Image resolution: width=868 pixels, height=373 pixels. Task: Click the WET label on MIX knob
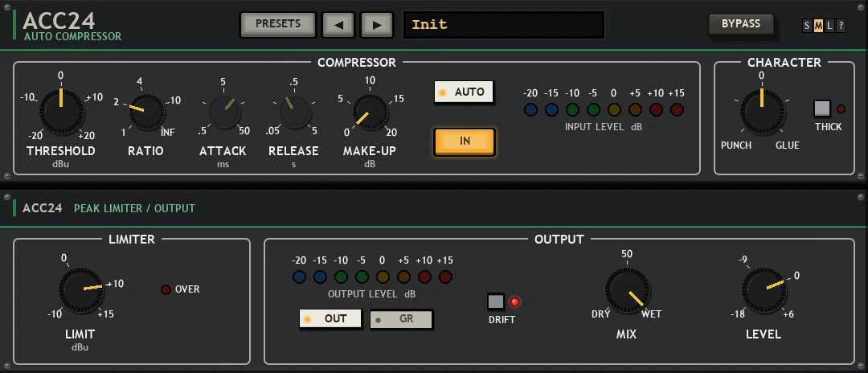(x=652, y=314)
